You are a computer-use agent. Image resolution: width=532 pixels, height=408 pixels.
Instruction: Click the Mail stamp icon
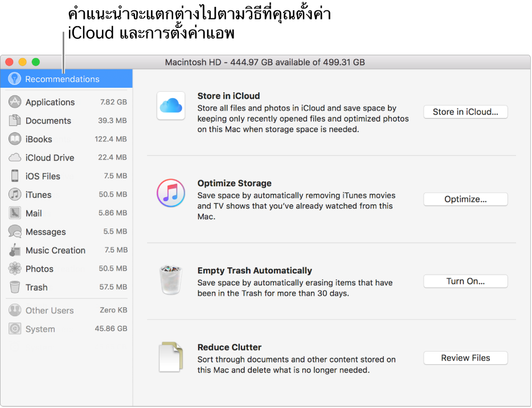click(15, 213)
